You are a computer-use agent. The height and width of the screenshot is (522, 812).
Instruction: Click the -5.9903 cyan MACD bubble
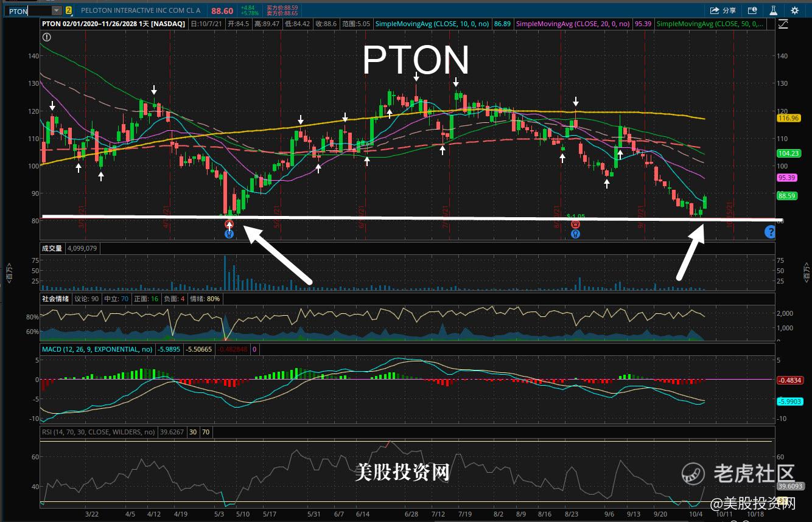pyautogui.click(x=791, y=402)
